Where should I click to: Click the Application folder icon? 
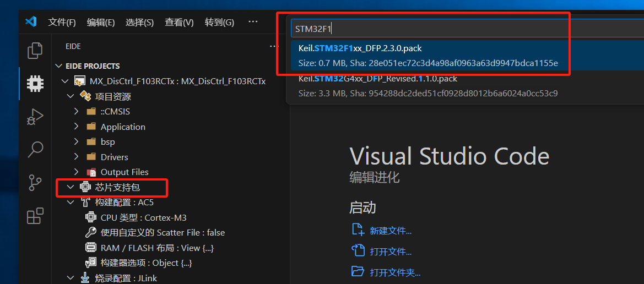pos(91,127)
